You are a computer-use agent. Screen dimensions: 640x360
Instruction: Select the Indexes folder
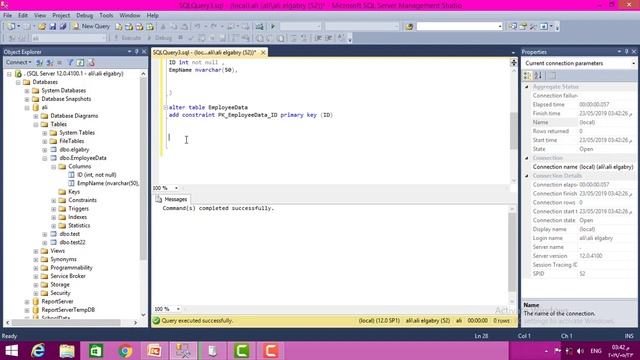pyautogui.click(x=77, y=217)
